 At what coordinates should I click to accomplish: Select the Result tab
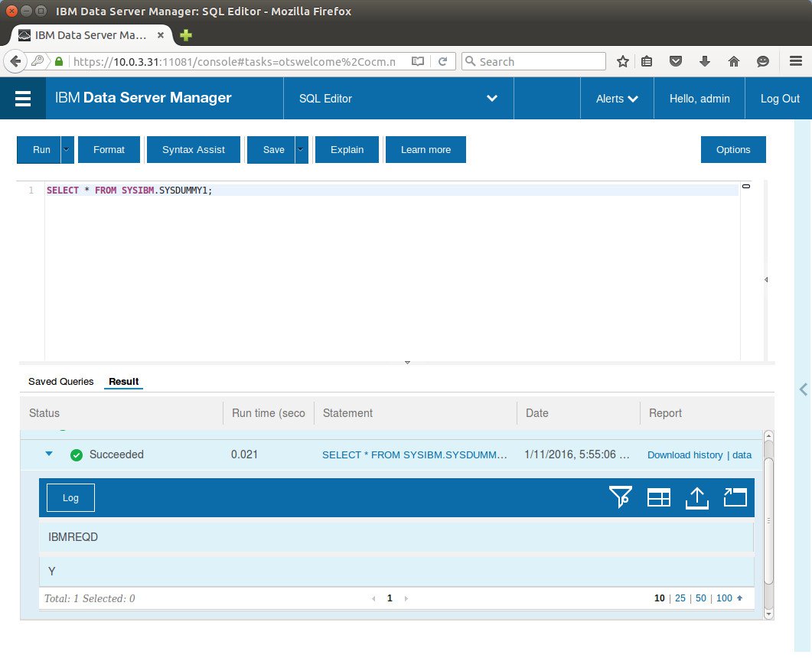tap(123, 382)
